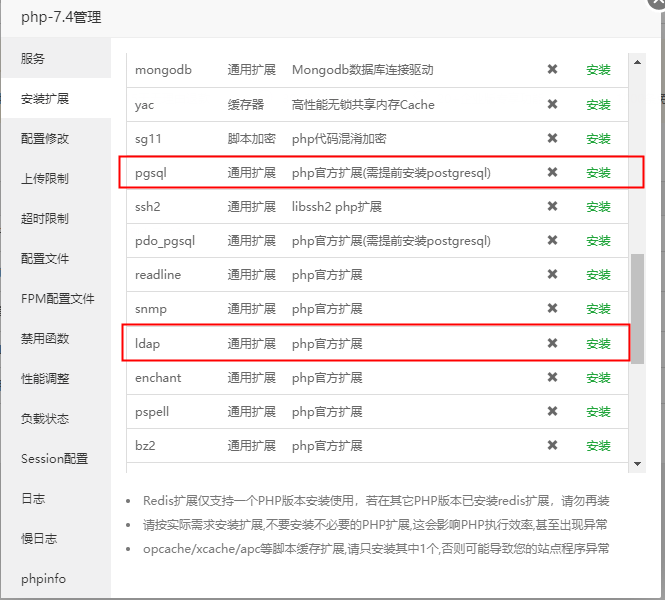Click the X status icon for ssh2
665x600 pixels.
(552, 207)
